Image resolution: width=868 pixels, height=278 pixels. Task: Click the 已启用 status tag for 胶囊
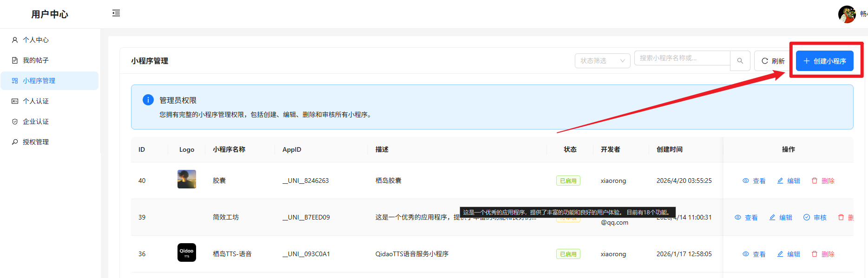click(568, 181)
